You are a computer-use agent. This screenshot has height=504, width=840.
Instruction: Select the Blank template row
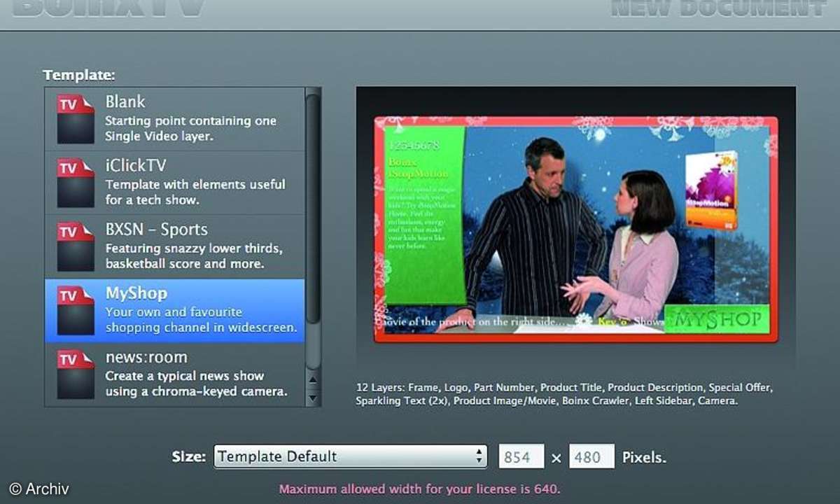pos(175,119)
